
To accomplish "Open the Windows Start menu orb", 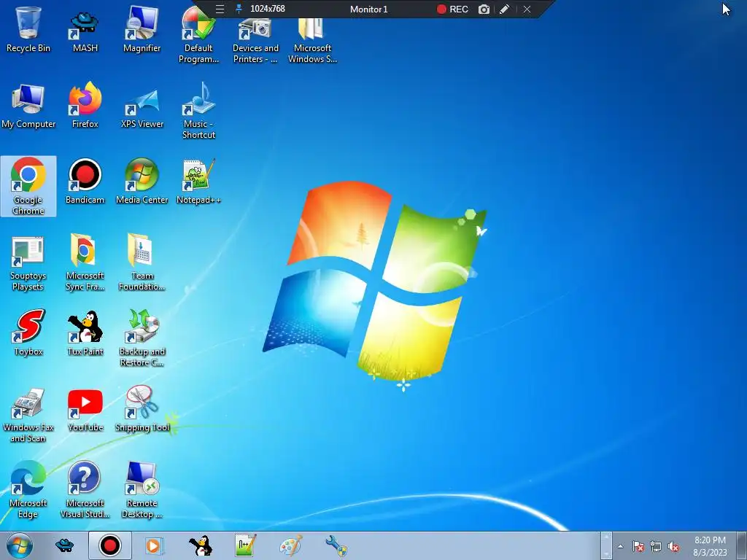I will (x=20, y=545).
